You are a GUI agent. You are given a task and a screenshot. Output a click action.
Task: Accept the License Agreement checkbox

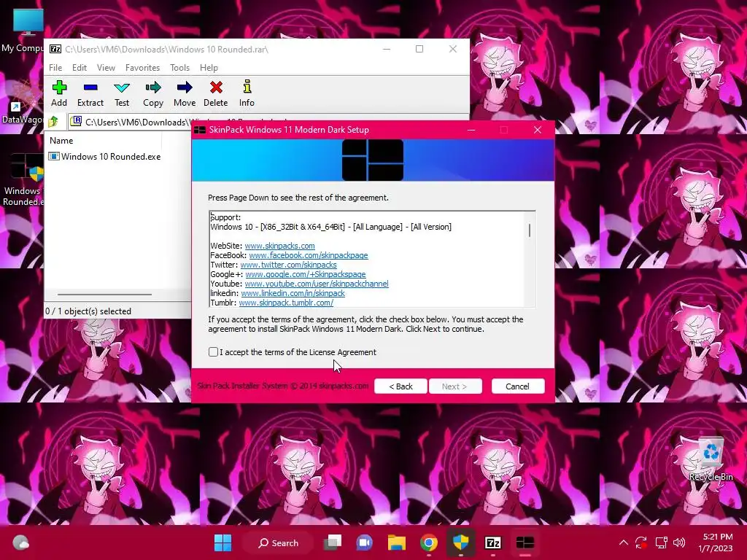[213, 352]
